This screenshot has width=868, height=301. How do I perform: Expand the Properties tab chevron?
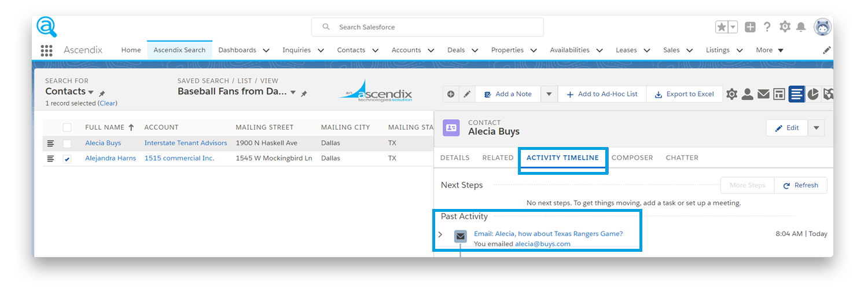tap(534, 50)
